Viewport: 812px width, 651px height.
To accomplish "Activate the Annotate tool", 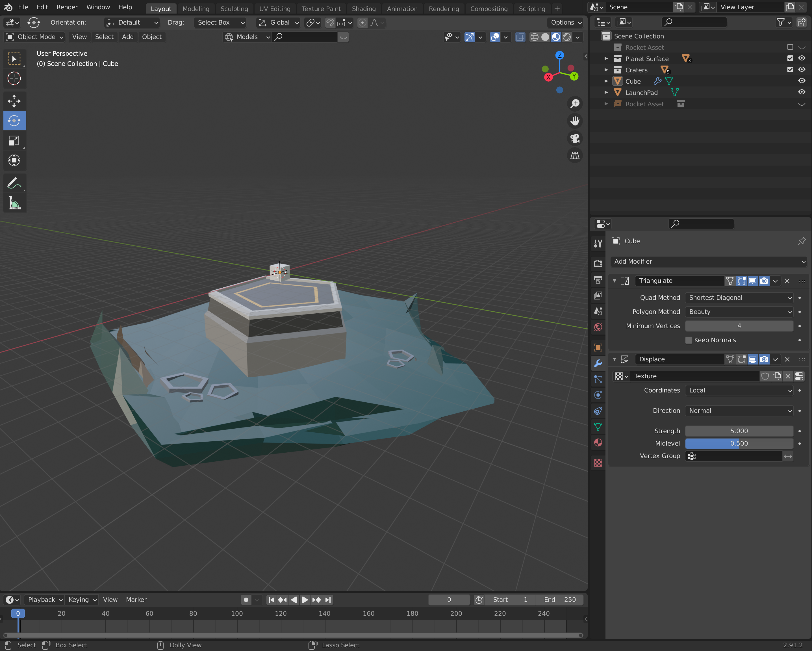I will (14, 183).
